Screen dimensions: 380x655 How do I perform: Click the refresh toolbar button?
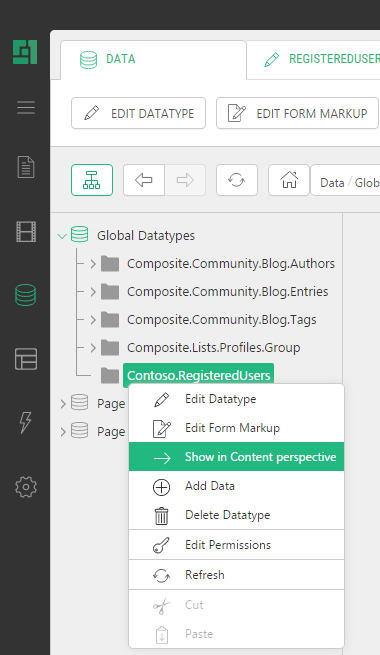(x=237, y=180)
